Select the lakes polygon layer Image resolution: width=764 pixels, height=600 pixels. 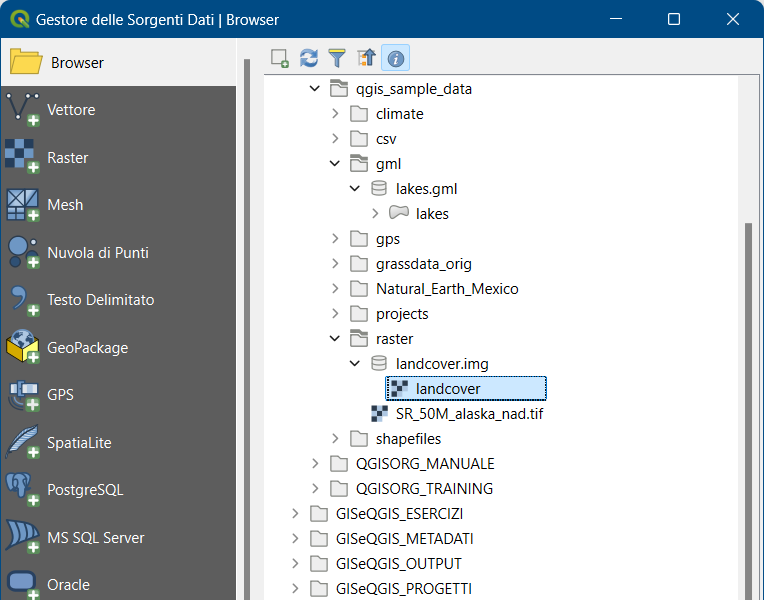(x=432, y=213)
